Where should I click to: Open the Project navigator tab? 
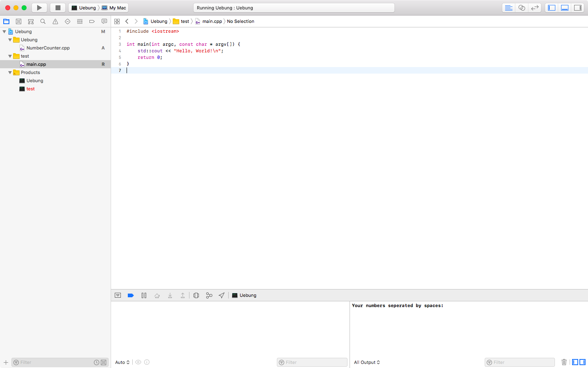6,21
